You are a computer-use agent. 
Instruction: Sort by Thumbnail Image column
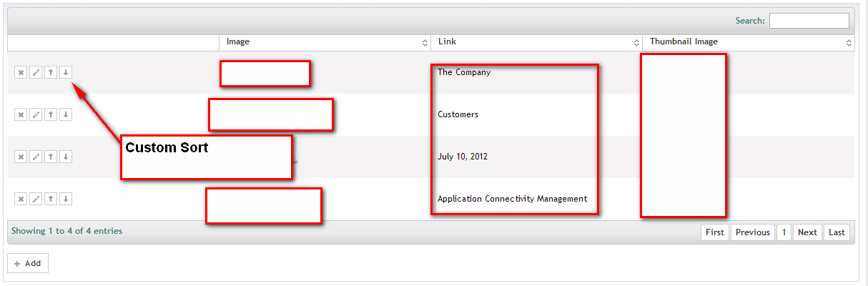coord(749,42)
